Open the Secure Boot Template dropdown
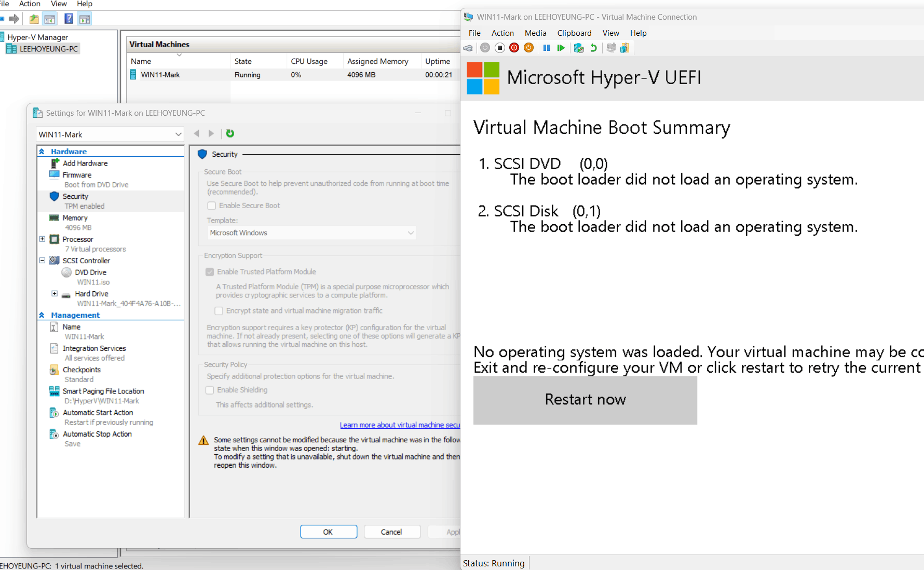This screenshot has height=570, width=924. pos(311,233)
